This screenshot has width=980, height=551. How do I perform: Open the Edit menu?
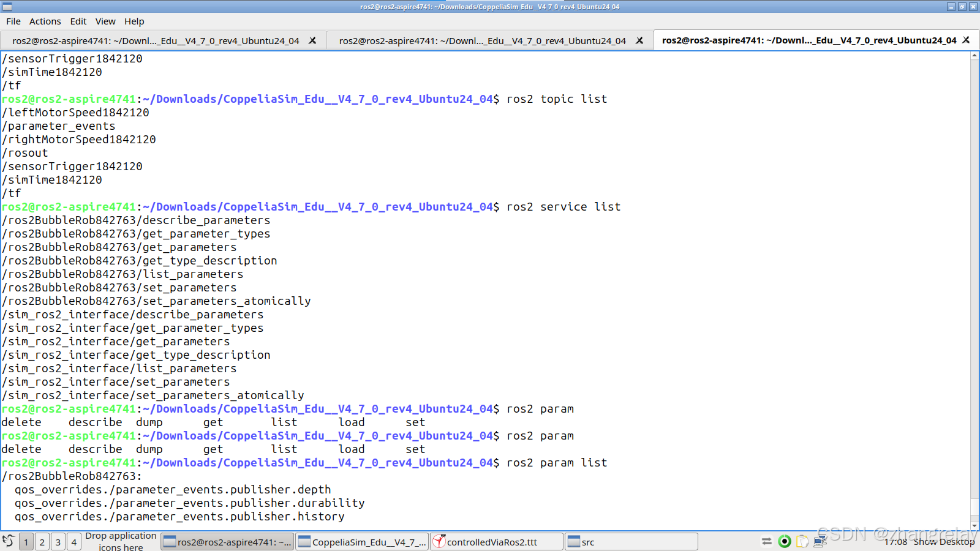78,21
